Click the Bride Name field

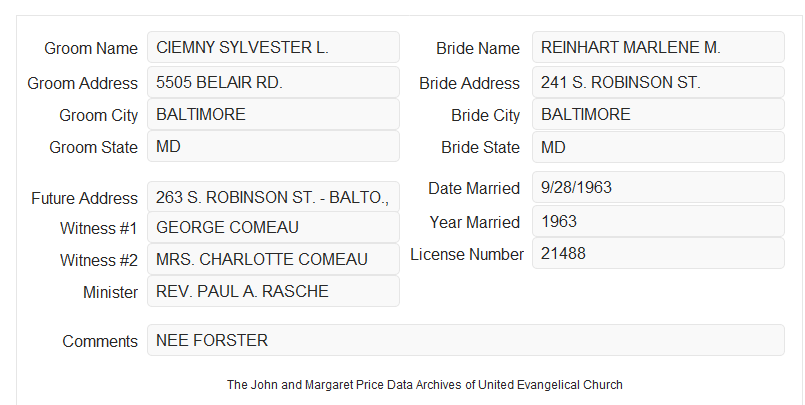658,47
